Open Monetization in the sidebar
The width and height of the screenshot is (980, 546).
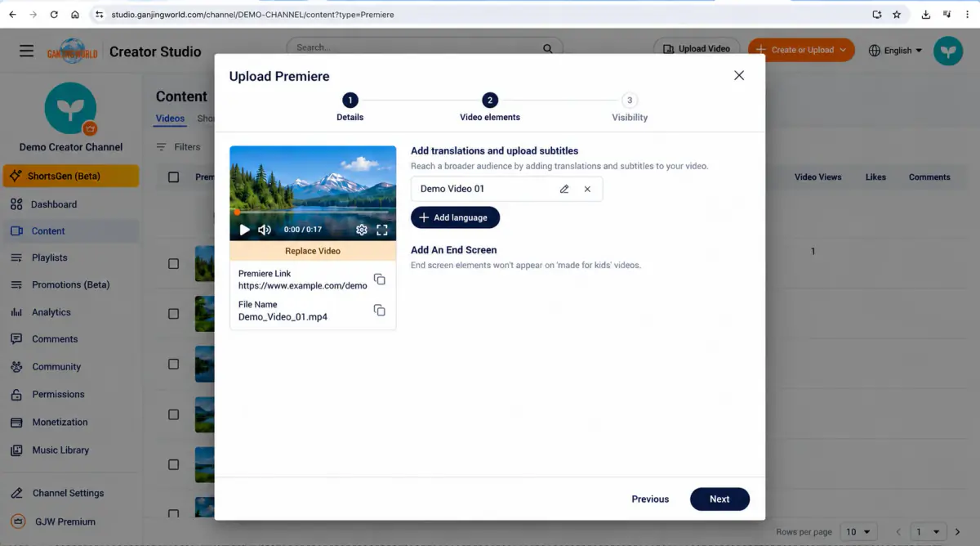69,422
